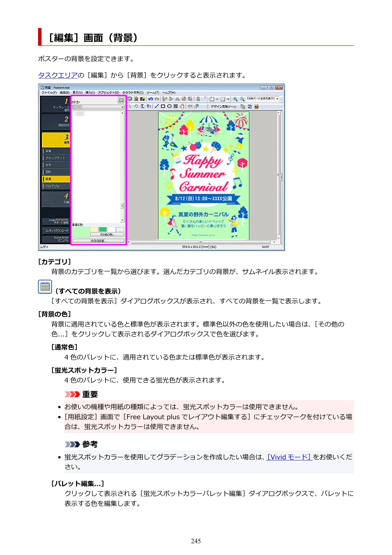Select 背景 in the edit task list
This screenshot has width=392, height=555.
click(x=56, y=179)
